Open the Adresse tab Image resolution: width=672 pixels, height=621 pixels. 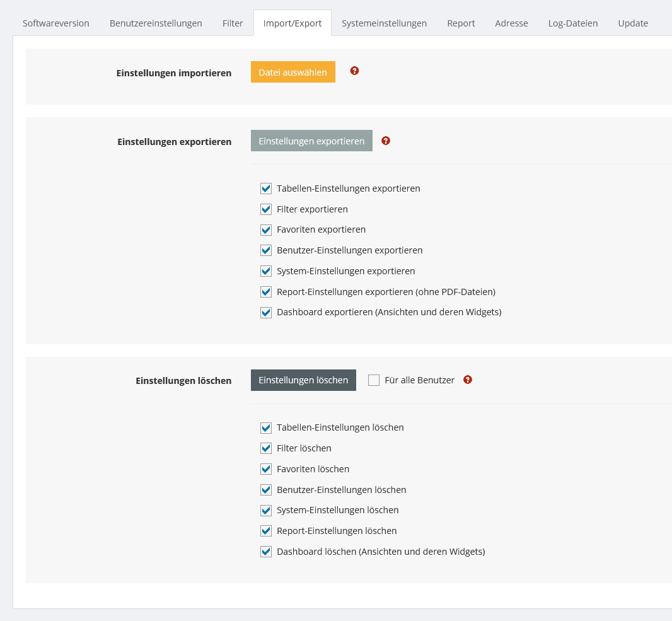[511, 23]
